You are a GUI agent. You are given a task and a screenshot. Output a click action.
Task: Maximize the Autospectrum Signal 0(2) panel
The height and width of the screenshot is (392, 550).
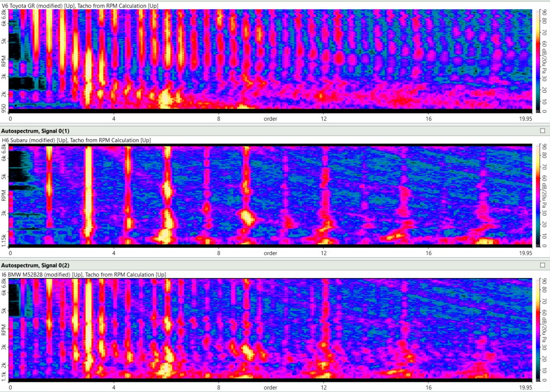pyautogui.click(x=543, y=265)
